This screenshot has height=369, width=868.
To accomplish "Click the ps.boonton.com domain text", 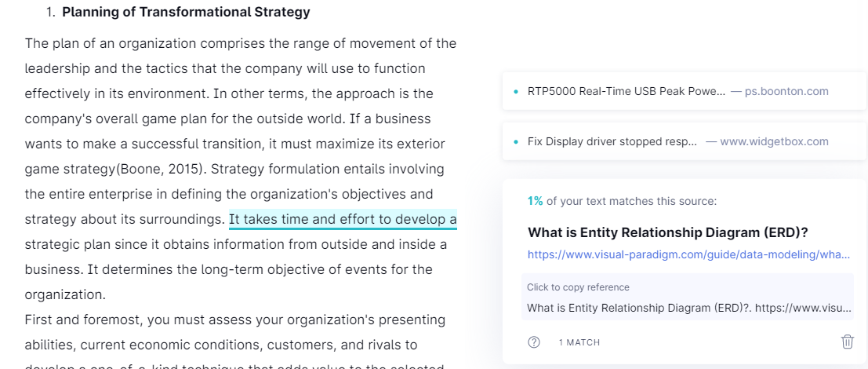I will pyautogui.click(x=786, y=91).
